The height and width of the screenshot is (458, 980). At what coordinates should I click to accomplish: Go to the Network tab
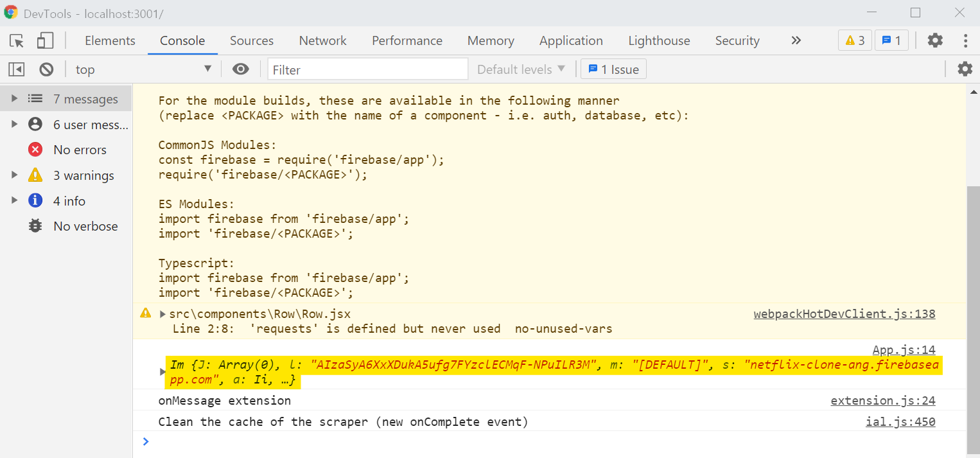point(322,40)
